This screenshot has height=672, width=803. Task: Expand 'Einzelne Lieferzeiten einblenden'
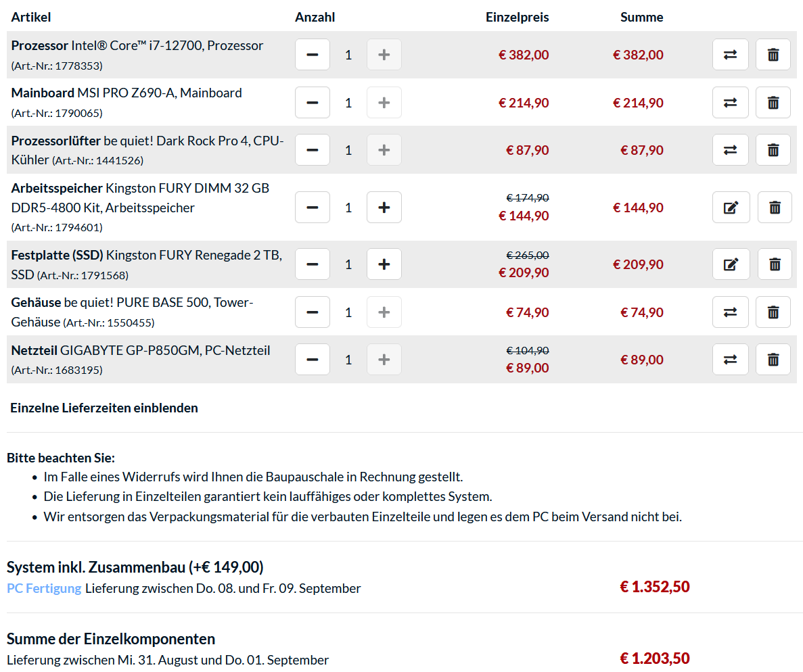tap(104, 408)
